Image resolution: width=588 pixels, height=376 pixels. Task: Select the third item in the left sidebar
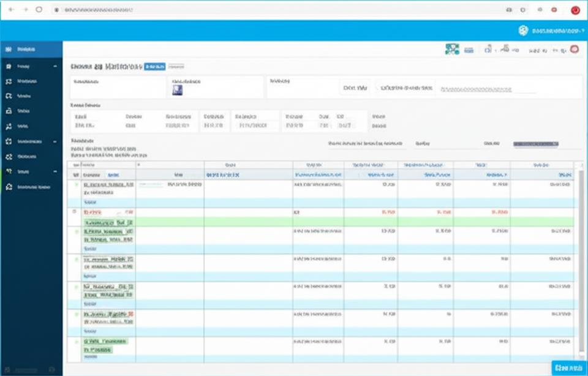point(28,81)
